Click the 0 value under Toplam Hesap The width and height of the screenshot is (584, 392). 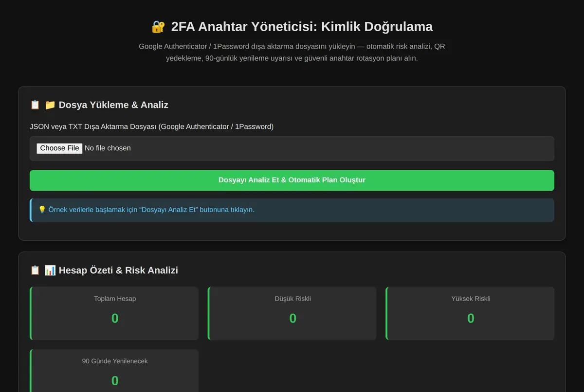(x=115, y=319)
